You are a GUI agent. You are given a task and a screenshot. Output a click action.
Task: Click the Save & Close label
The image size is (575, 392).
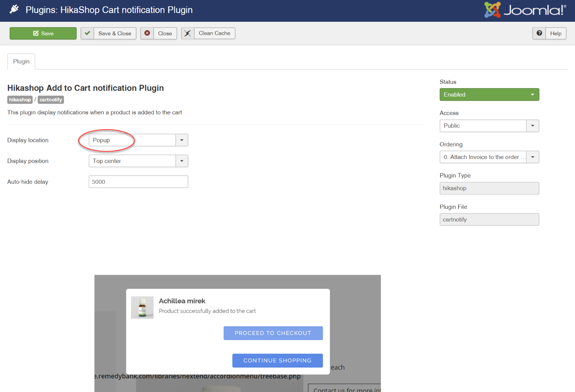(x=115, y=33)
